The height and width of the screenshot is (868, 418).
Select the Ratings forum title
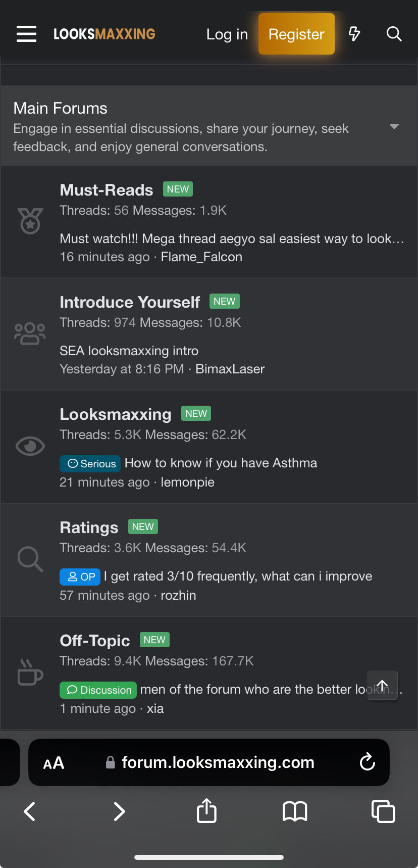coord(89,527)
